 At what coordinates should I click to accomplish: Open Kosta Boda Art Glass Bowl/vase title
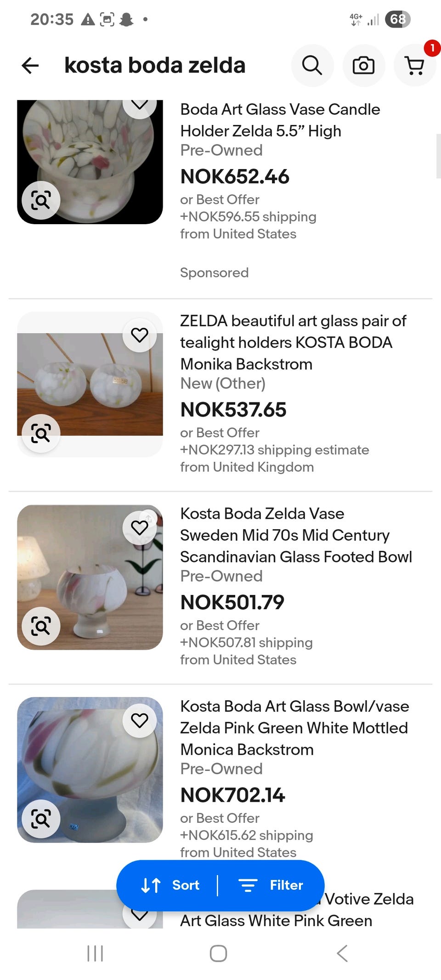point(294,728)
